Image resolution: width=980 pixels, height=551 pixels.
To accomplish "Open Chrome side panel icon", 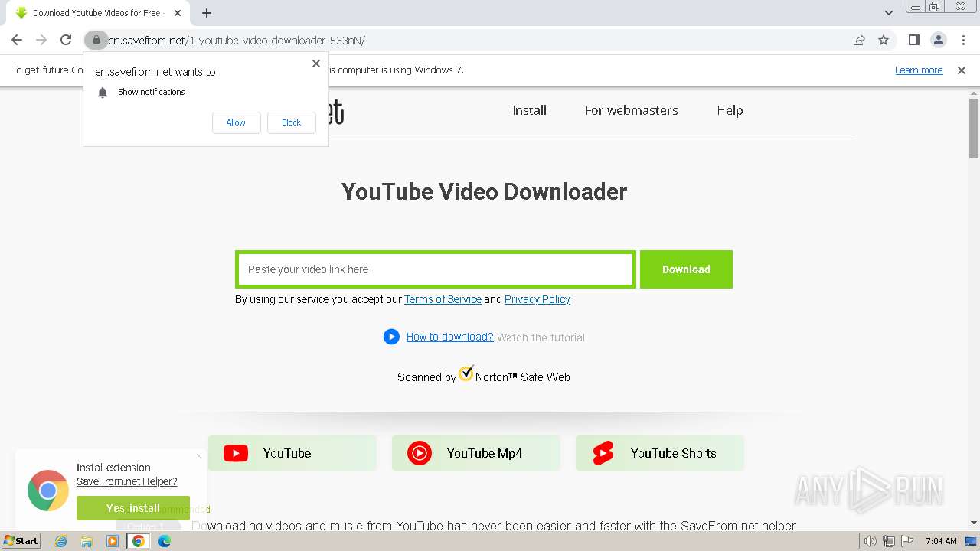I will click(x=913, y=40).
